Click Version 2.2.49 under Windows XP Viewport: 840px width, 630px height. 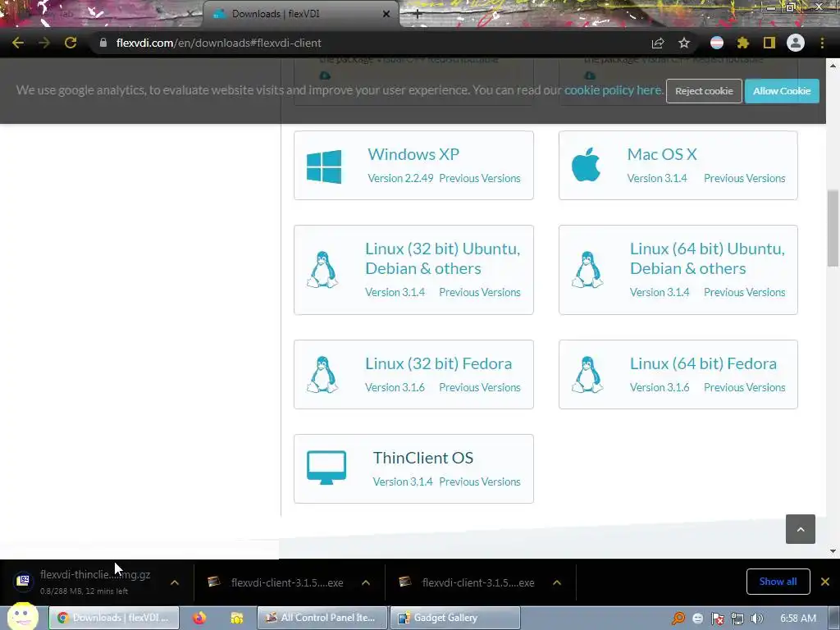tap(400, 178)
